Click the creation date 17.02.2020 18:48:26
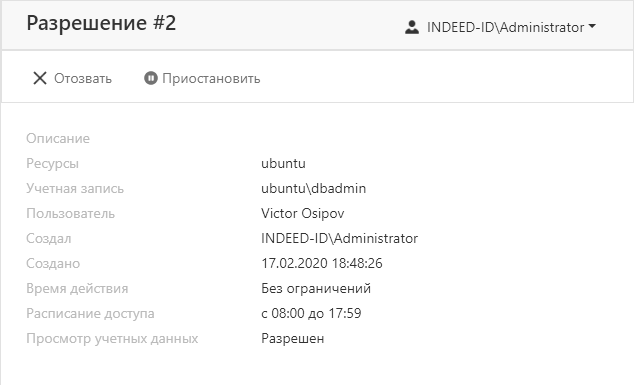Viewport: 634px width, 385px height. 321,264
